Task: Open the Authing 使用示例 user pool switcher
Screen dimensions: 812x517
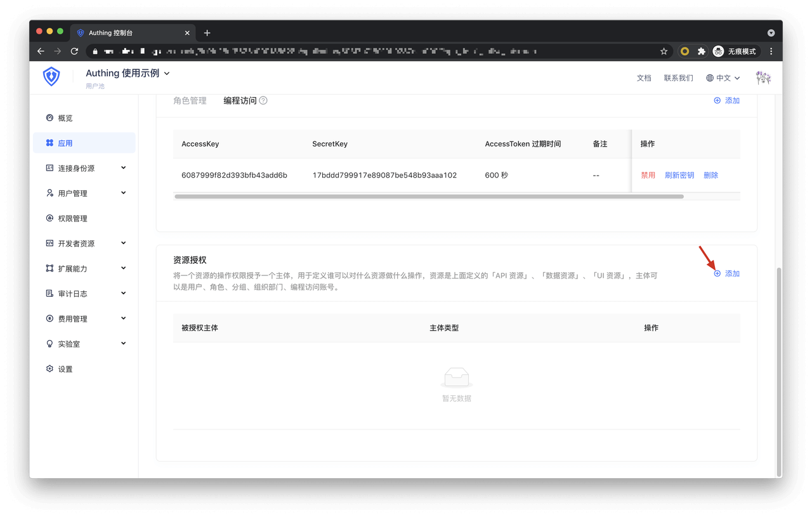Action: (128, 74)
